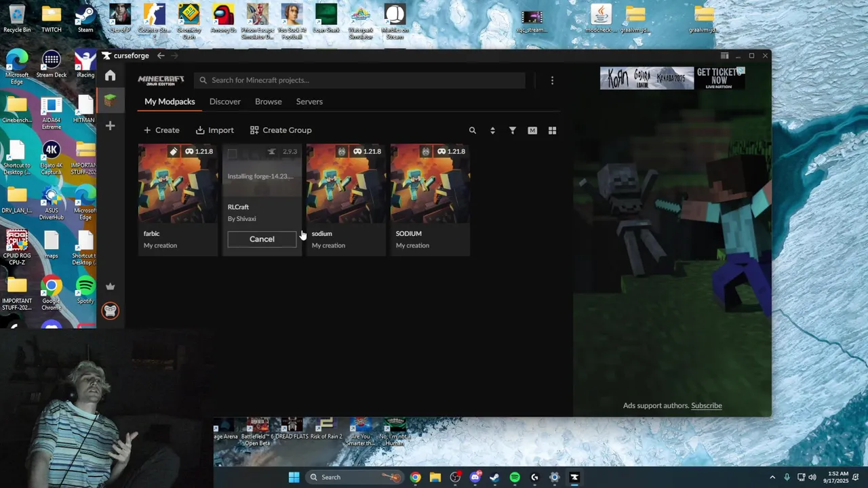Show hidden system tray icons
Screen dimensions: 868x488
click(x=772, y=477)
